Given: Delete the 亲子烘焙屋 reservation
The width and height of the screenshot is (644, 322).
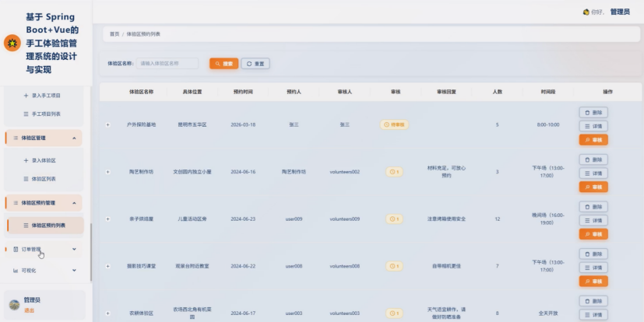Looking at the screenshot, I should (x=593, y=207).
